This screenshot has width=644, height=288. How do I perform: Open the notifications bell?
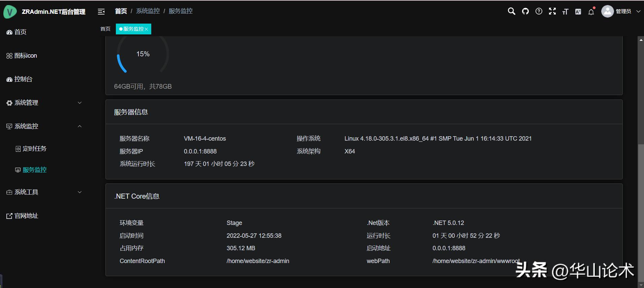coord(591,12)
